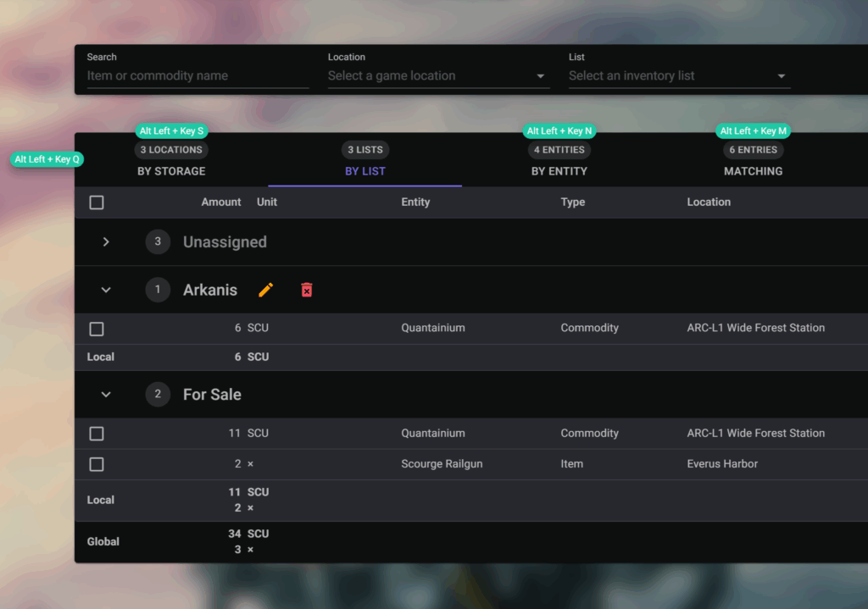Screen dimensions: 868x609
Task: Click the 3 Locations badge
Action: point(171,149)
